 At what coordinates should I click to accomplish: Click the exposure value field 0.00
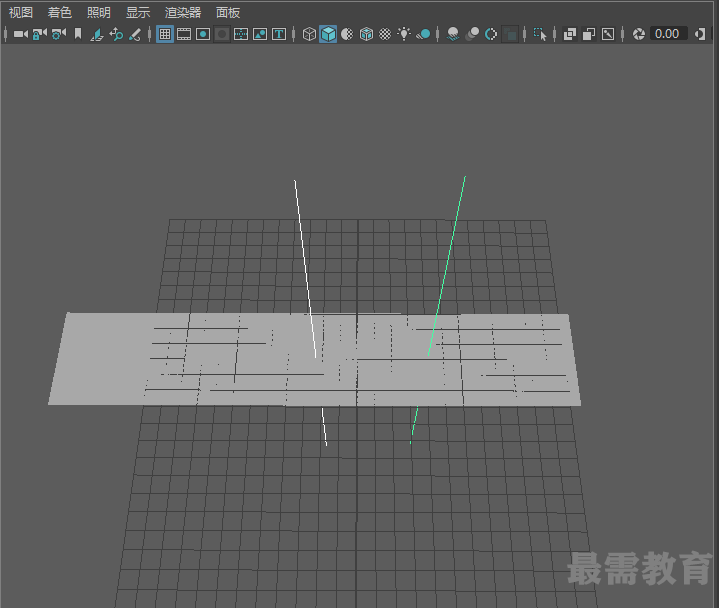click(668, 34)
